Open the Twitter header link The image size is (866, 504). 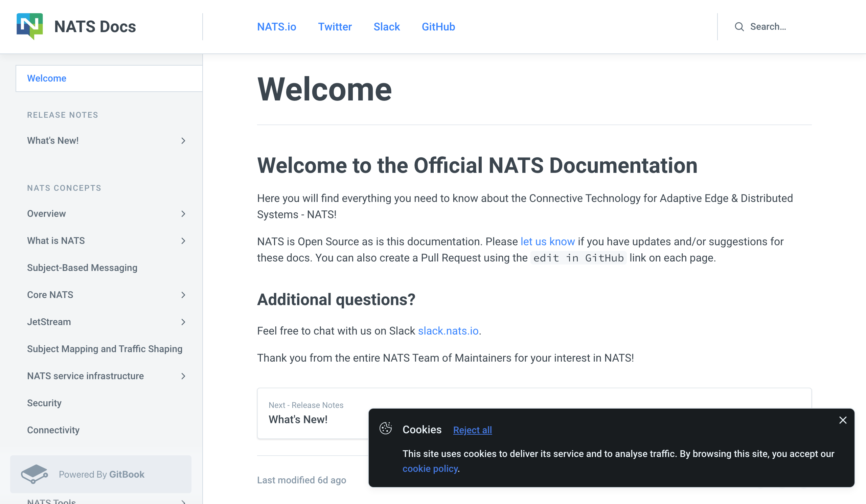(x=335, y=27)
